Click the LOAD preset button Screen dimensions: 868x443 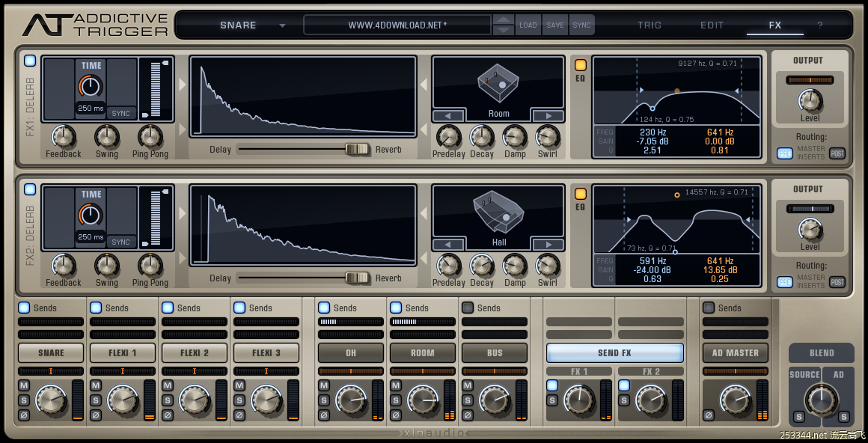tap(528, 25)
